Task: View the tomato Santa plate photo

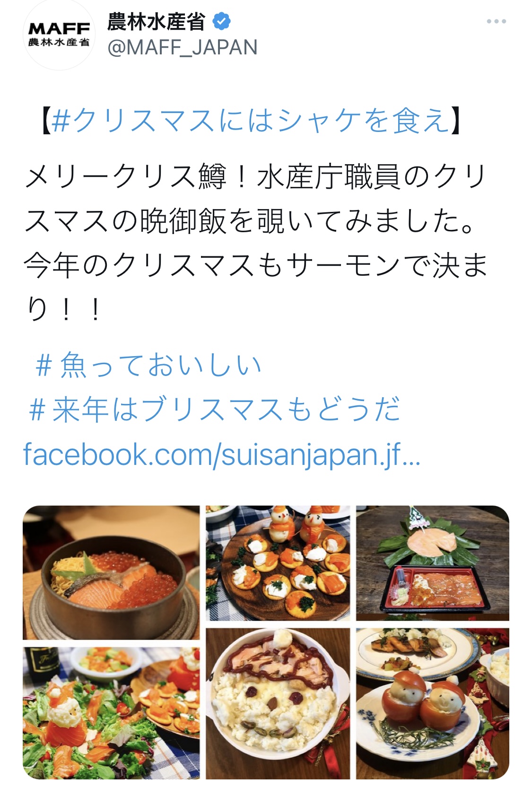Action: pyautogui.click(x=433, y=703)
